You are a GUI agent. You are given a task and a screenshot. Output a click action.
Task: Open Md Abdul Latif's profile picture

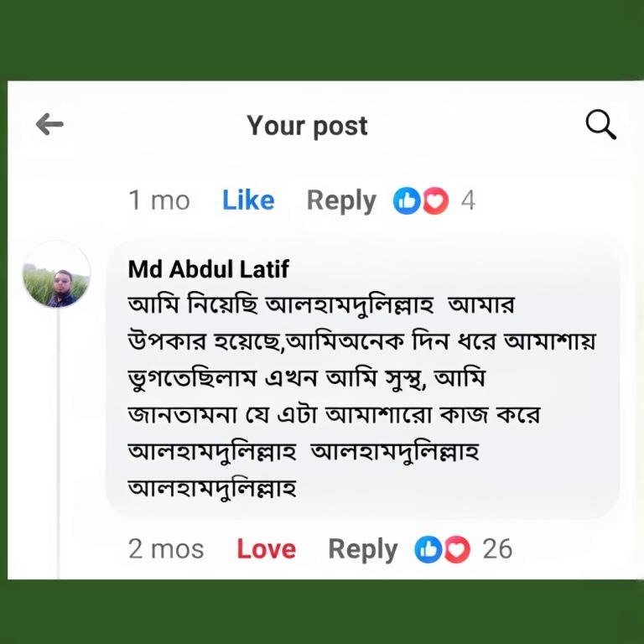pyautogui.click(x=56, y=275)
